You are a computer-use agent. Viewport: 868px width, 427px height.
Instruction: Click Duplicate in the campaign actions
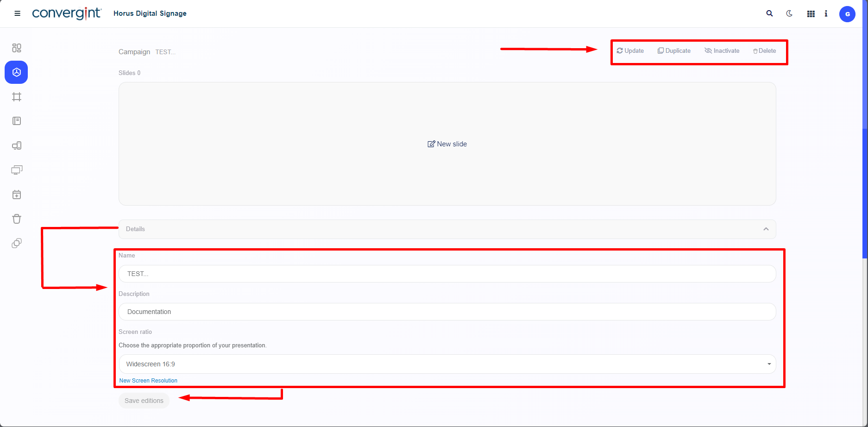[x=674, y=51]
